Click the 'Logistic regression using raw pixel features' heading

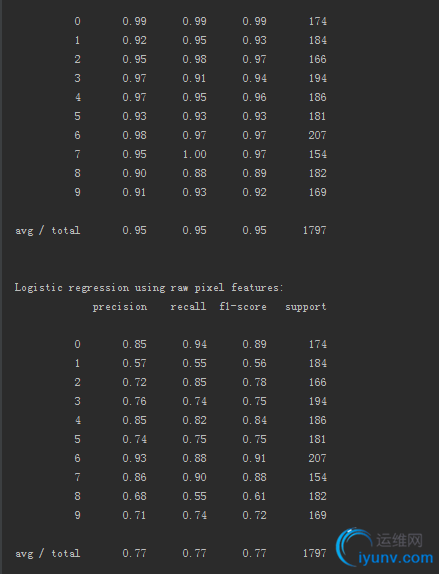point(149,288)
